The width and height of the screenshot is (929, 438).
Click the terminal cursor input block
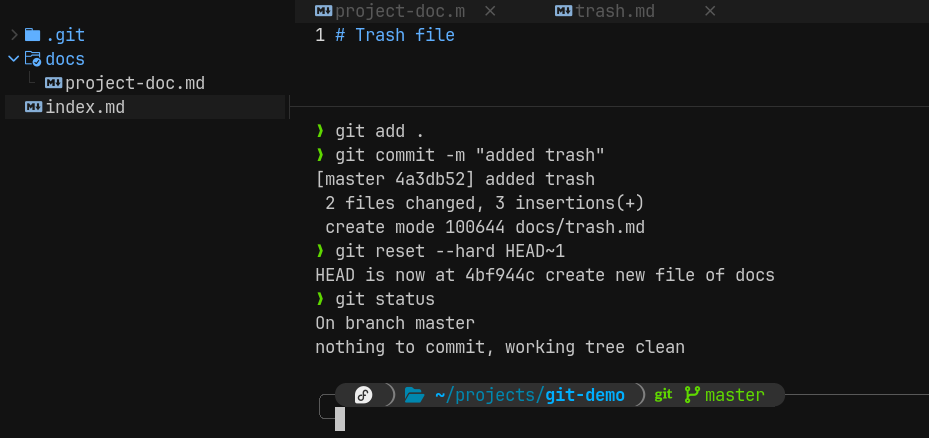(x=339, y=419)
